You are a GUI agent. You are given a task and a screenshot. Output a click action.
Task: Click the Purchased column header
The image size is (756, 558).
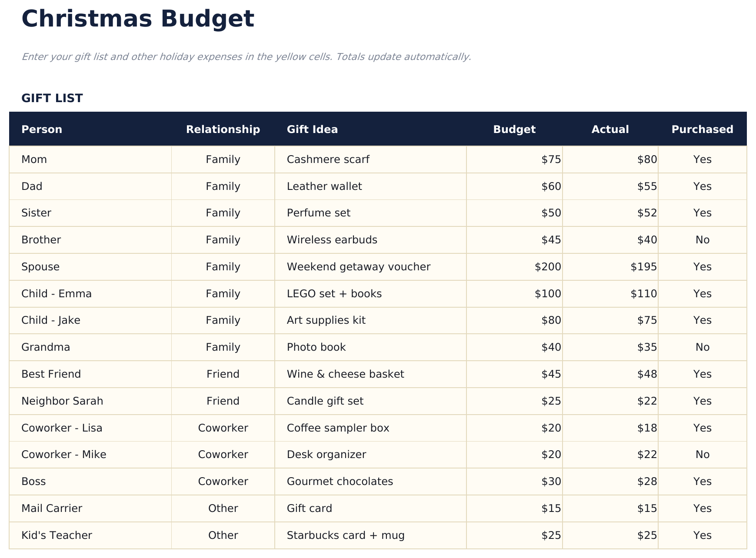coord(702,129)
